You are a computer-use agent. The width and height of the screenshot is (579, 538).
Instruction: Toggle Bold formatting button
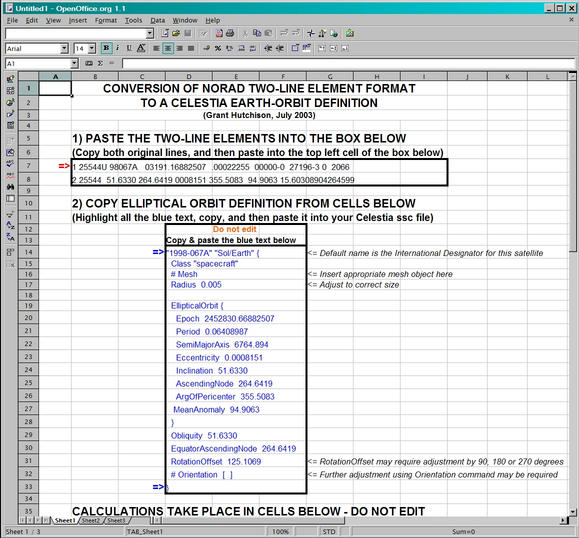pos(106,48)
